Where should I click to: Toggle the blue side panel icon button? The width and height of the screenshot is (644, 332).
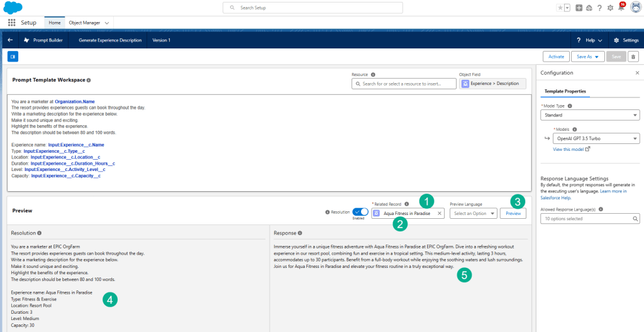[x=13, y=57]
